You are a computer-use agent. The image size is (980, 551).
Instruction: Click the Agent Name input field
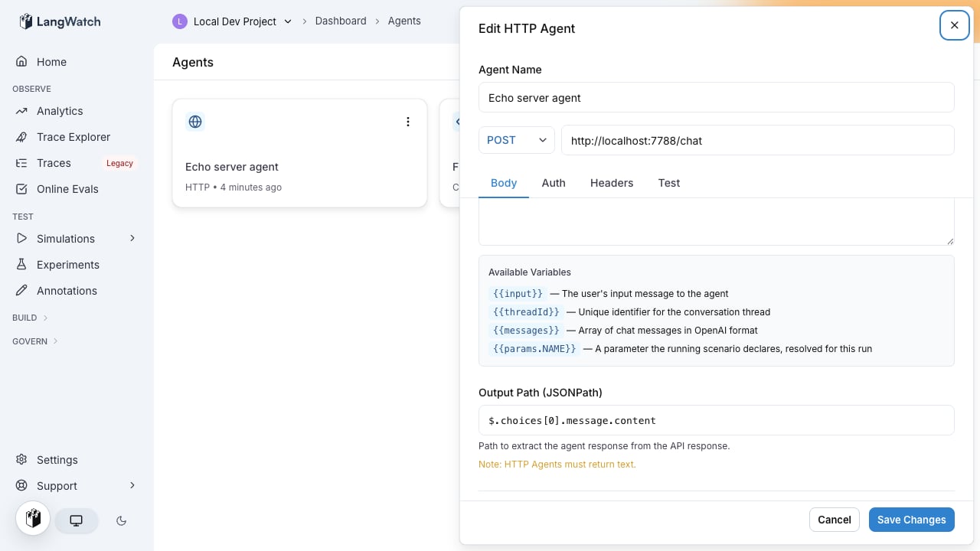(x=717, y=98)
